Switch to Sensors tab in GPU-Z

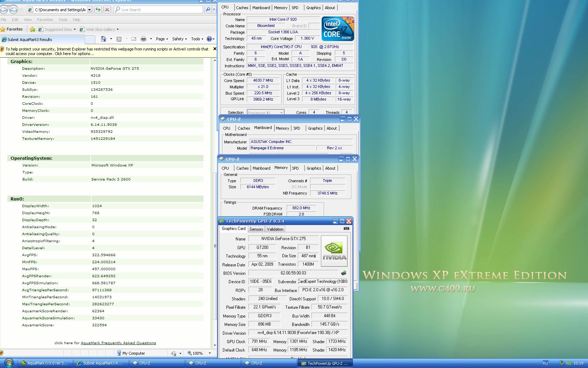coord(256,229)
